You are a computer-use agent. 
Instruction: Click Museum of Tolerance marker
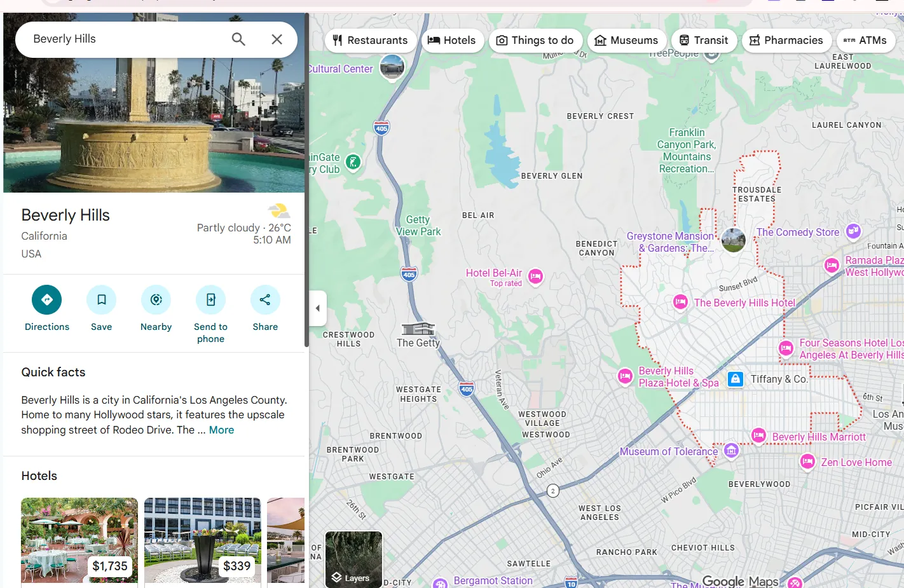pos(731,451)
